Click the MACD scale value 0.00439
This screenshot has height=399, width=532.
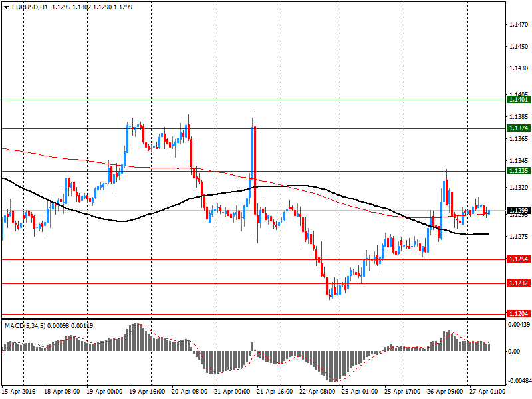pyautogui.click(x=519, y=325)
